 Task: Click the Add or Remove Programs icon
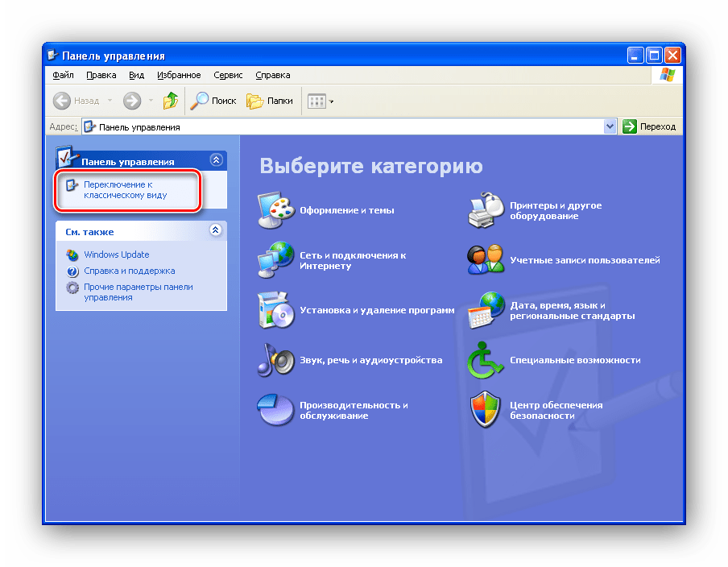tap(275, 310)
